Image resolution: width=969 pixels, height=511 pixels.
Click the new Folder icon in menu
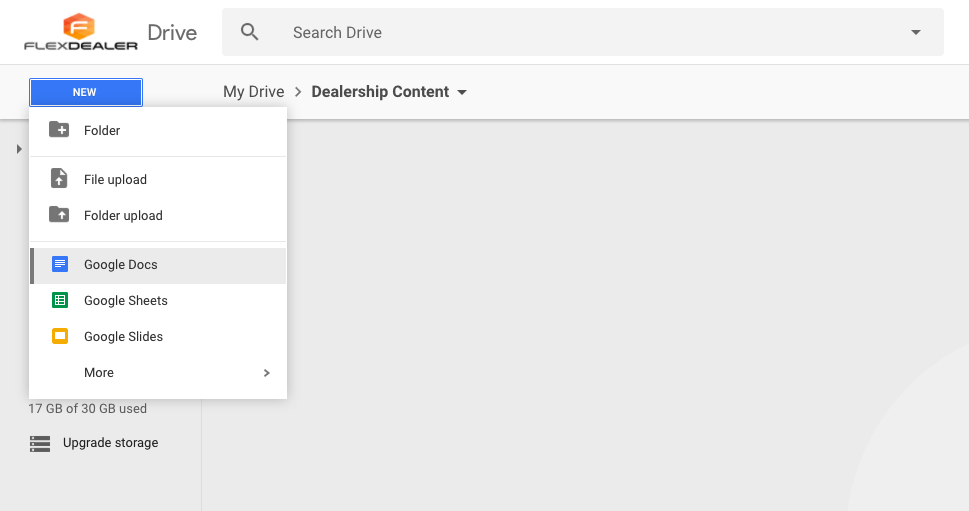tap(59, 130)
